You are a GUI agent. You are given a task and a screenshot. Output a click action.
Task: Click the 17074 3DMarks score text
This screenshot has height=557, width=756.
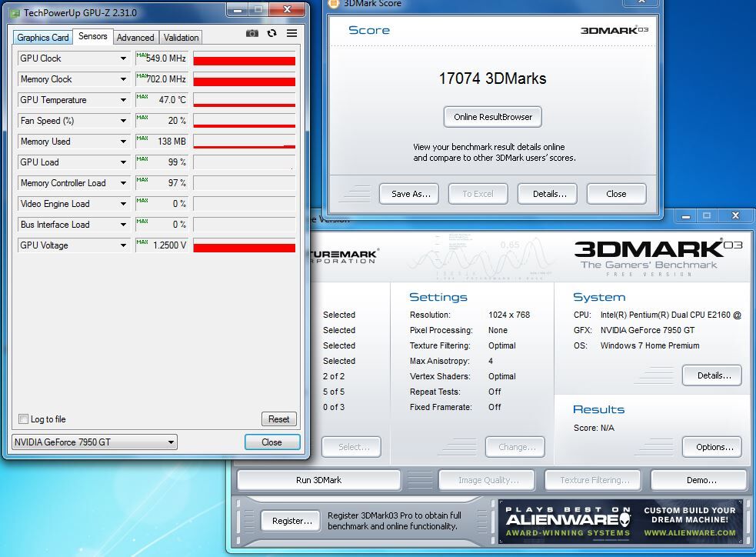point(492,78)
